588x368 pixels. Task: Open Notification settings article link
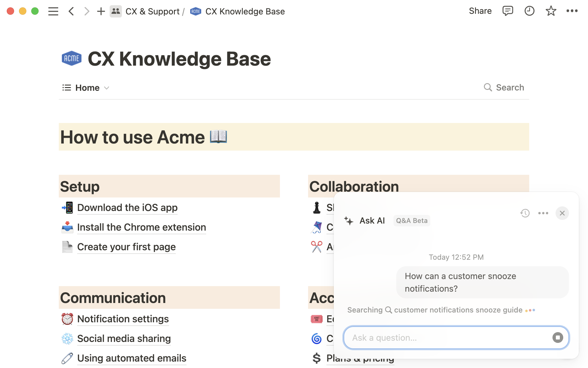pyautogui.click(x=122, y=318)
